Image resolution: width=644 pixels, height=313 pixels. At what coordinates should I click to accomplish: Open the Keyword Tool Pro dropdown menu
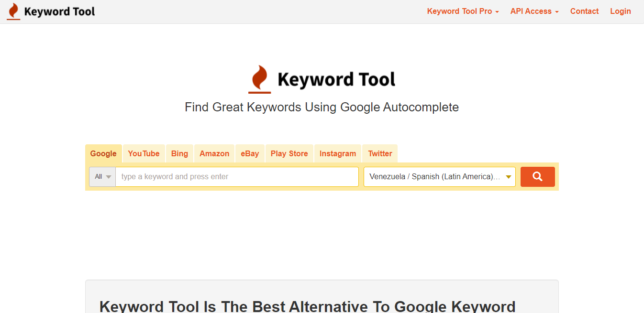(x=463, y=11)
